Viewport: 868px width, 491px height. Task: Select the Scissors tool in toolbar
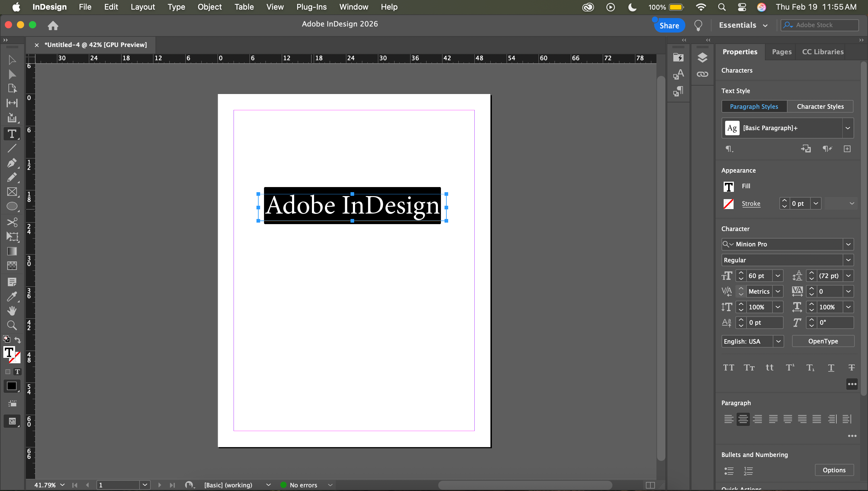[x=12, y=222]
